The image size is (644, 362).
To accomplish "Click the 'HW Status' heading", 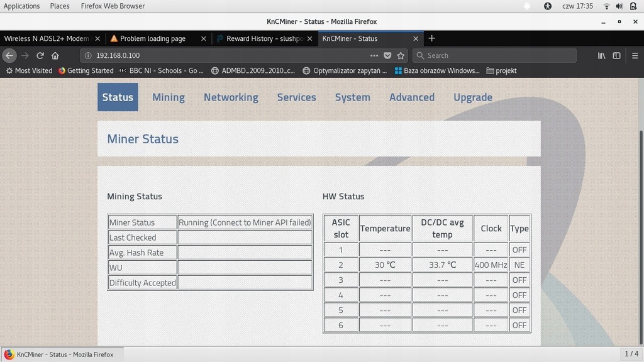I will (343, 196).
